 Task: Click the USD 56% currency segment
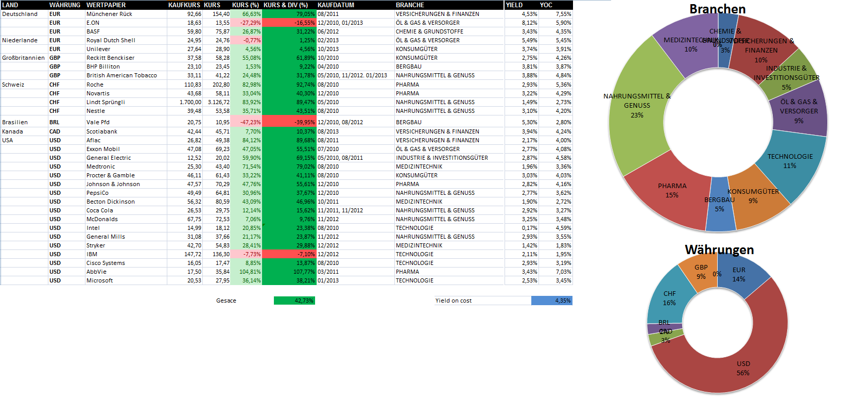tap(743, 368)
